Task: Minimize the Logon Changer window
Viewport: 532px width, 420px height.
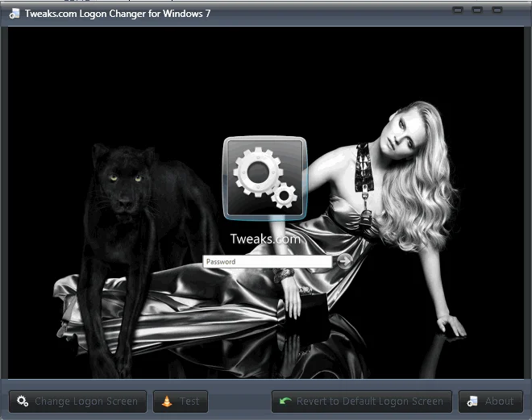Action: click(x=458, y=10)
